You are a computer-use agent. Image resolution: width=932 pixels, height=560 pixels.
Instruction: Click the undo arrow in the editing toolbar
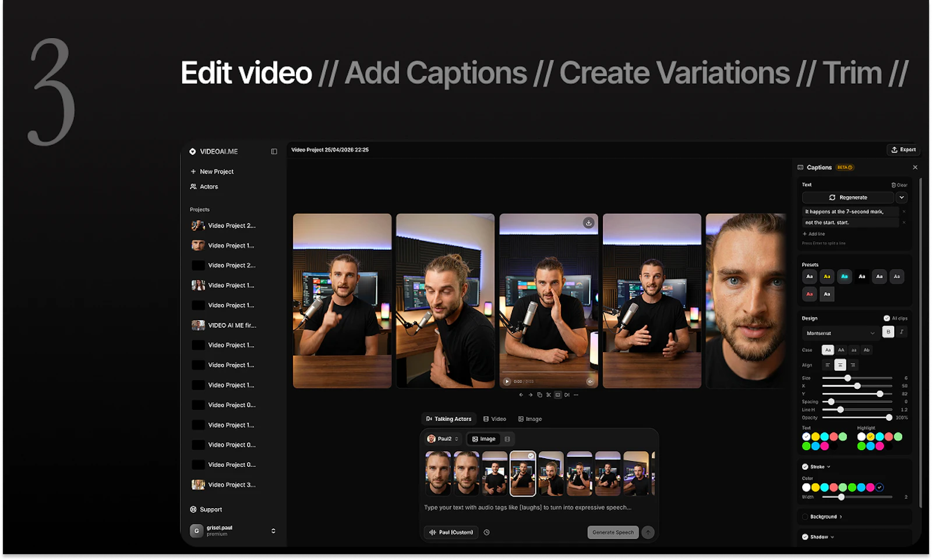pyautogui.click(x=521, y=395)
